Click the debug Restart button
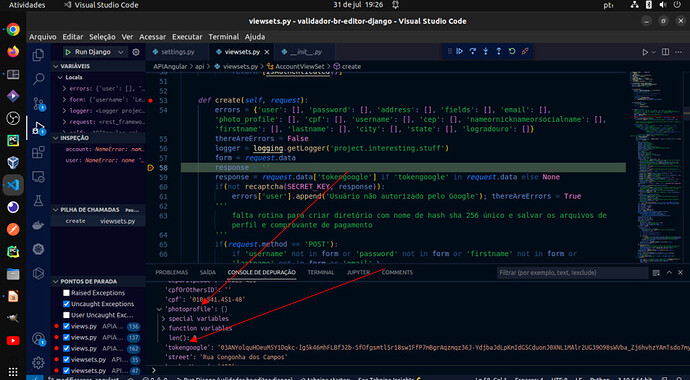The image size is (690, 380). (x=512, y=51)
